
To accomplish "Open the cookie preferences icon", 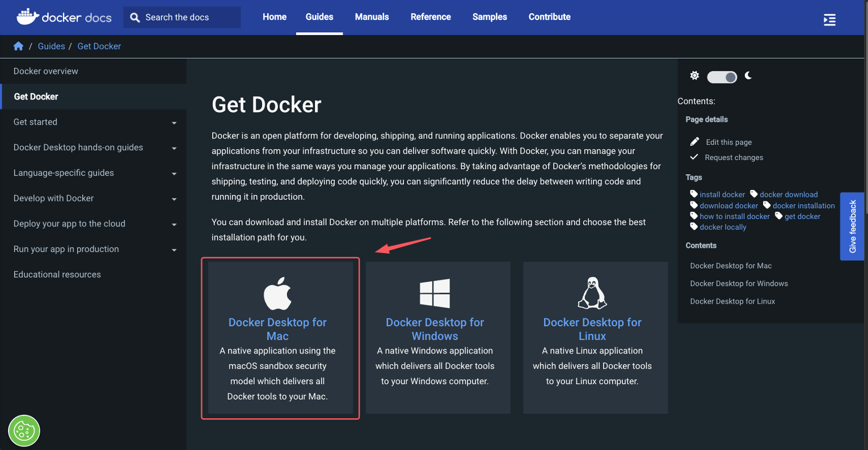I will click(x=23, y=431).
